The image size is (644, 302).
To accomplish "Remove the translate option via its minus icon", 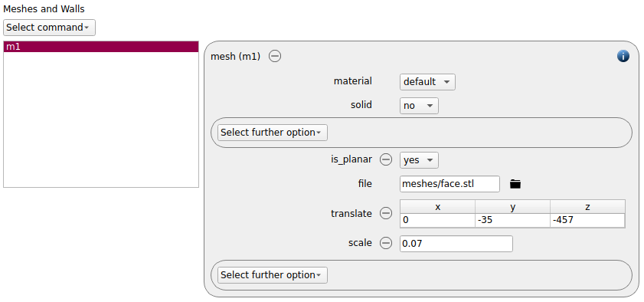I will [386, 213].
